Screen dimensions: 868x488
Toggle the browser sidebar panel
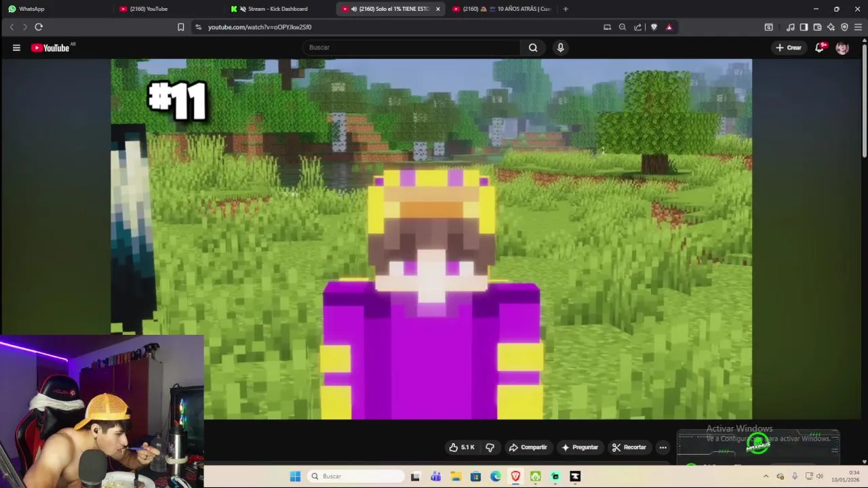coord(804,27)
